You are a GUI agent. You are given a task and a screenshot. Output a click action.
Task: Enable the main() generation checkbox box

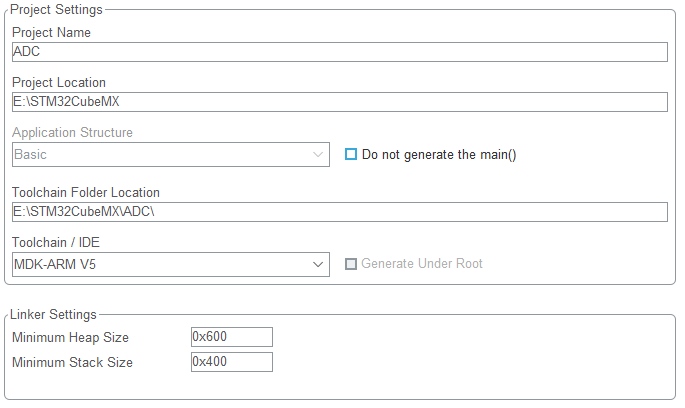[351, 155]
